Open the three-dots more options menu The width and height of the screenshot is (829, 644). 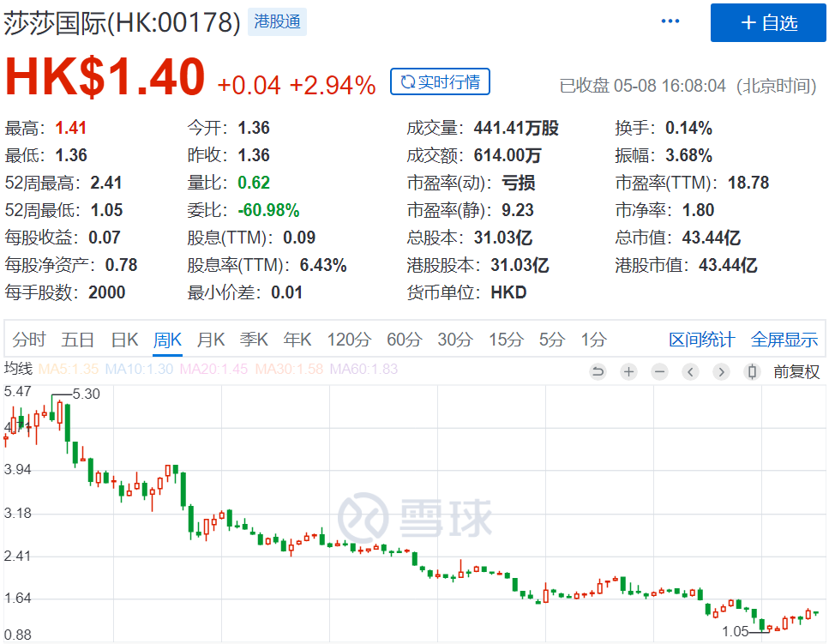coord(670,21)
